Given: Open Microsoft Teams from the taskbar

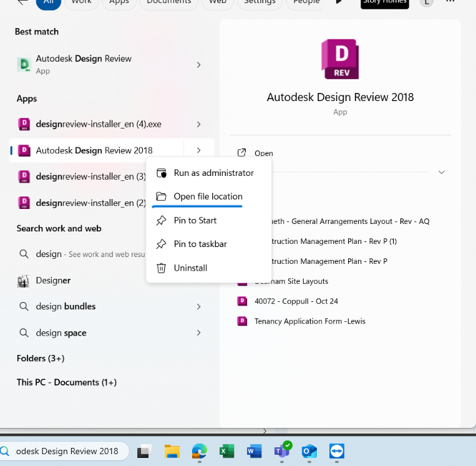Looking at the screenshot, I should 282,451.
